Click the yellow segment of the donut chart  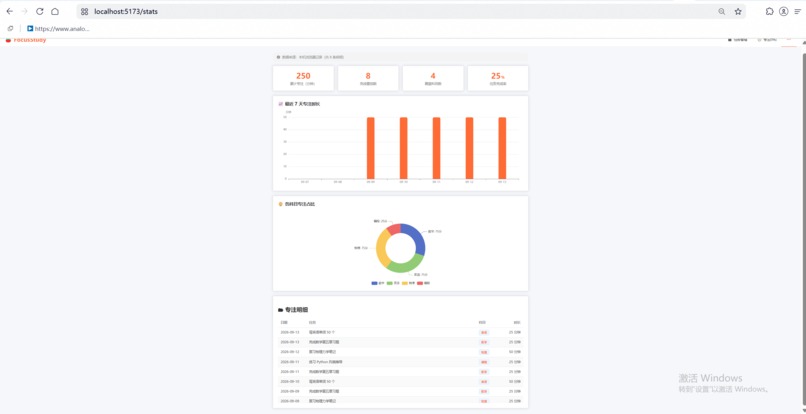381,248
